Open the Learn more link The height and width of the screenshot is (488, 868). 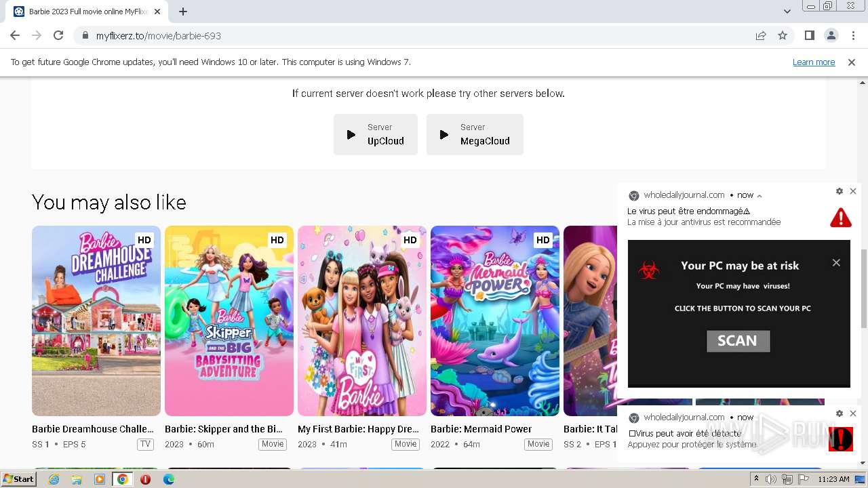pyautogui.click(x=814, y=62)
